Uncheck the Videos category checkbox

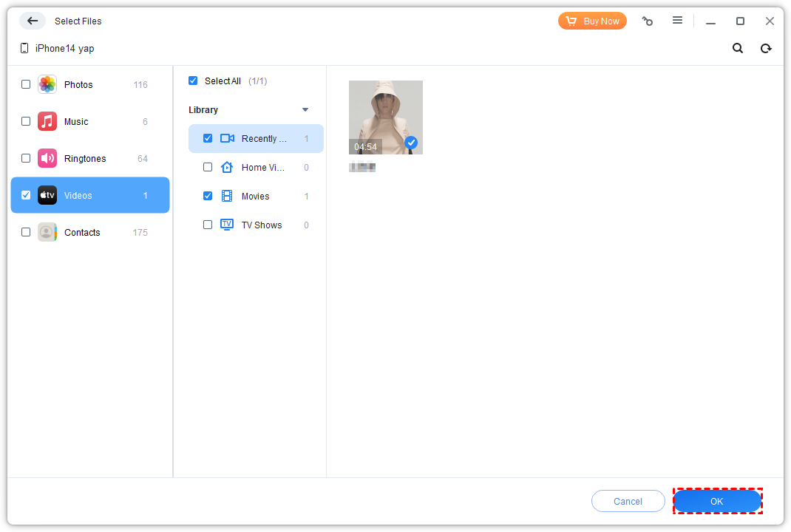[26, 195]
